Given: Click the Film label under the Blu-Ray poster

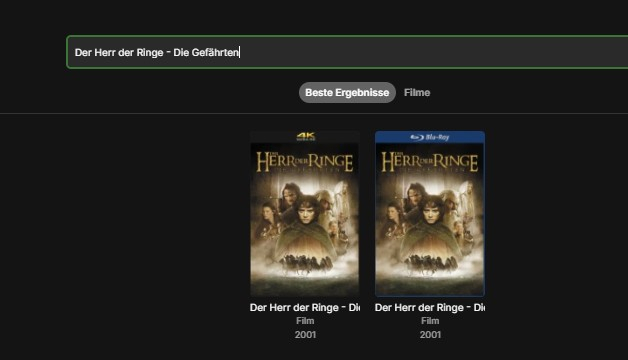Looking at the screenshot, I should (x=430, y=321).
